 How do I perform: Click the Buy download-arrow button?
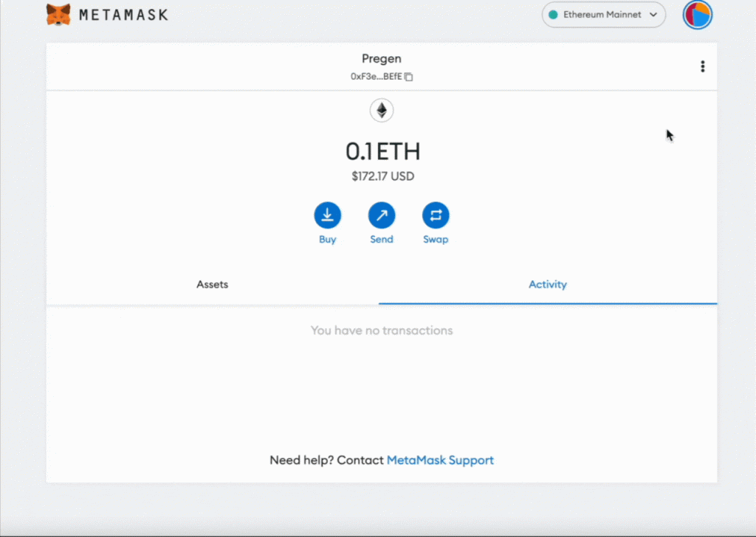(327, 215)
